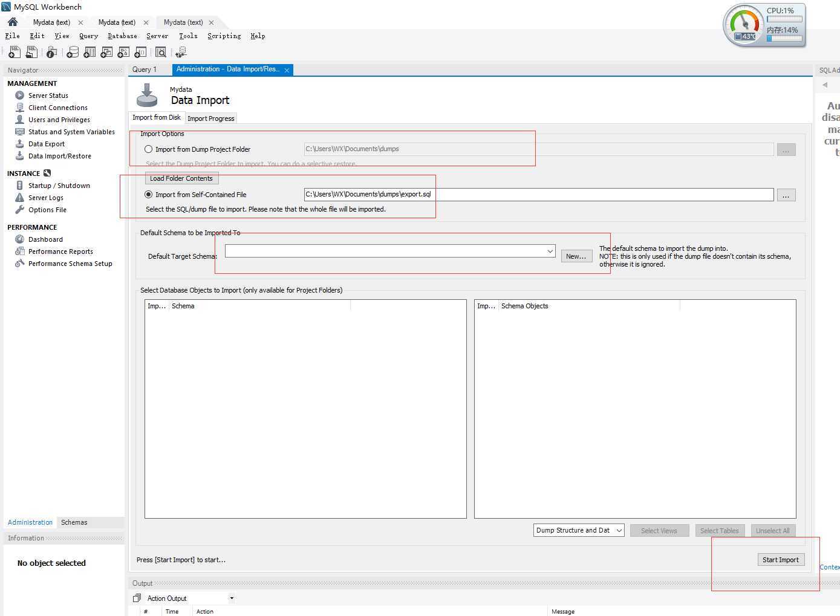
Task: Select Import from Dump Project Folder
Action: click(x=148, y=149)
